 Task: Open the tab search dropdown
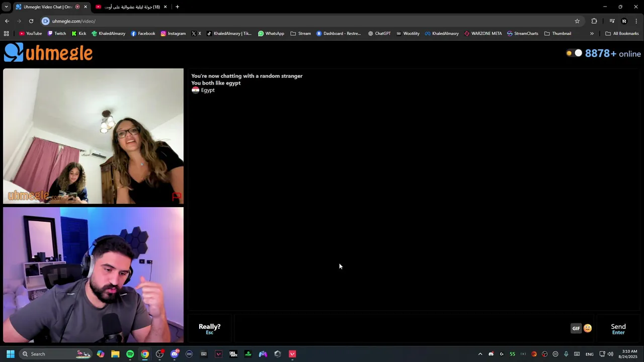click(6, 7)
